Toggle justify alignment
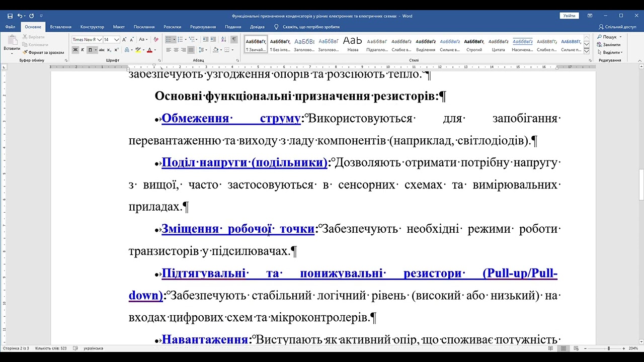Viewport: 644px width, 362px height. pyautogui.click(x=191, y=50)
